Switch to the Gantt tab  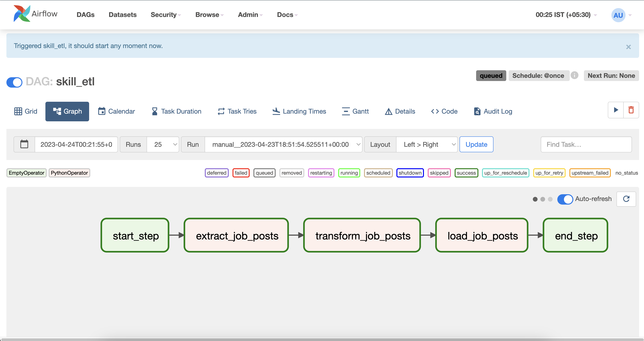[355, 111]
